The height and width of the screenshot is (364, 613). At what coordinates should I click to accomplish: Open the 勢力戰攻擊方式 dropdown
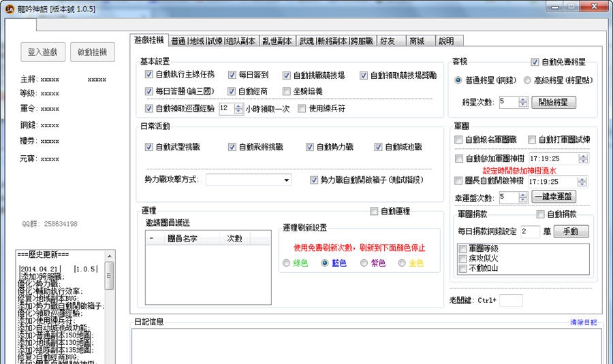(248, 180)
